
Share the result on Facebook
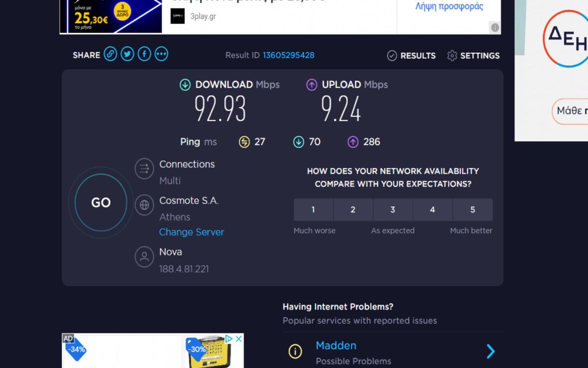(144, 54)
